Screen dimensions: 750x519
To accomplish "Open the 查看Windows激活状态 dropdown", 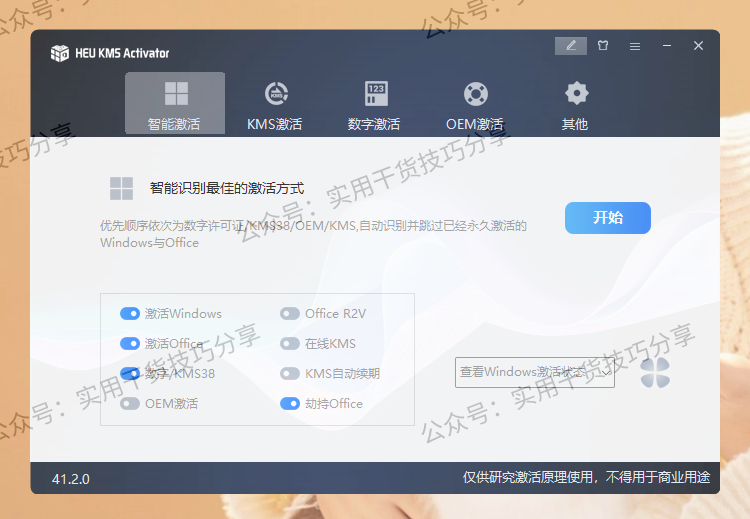I will pos(535,372).
